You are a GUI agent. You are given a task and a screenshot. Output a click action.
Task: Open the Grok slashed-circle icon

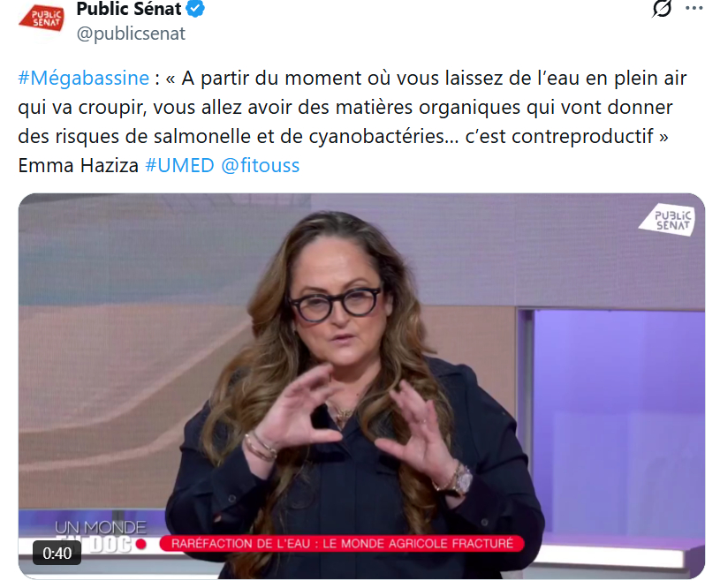pos(663,8)
